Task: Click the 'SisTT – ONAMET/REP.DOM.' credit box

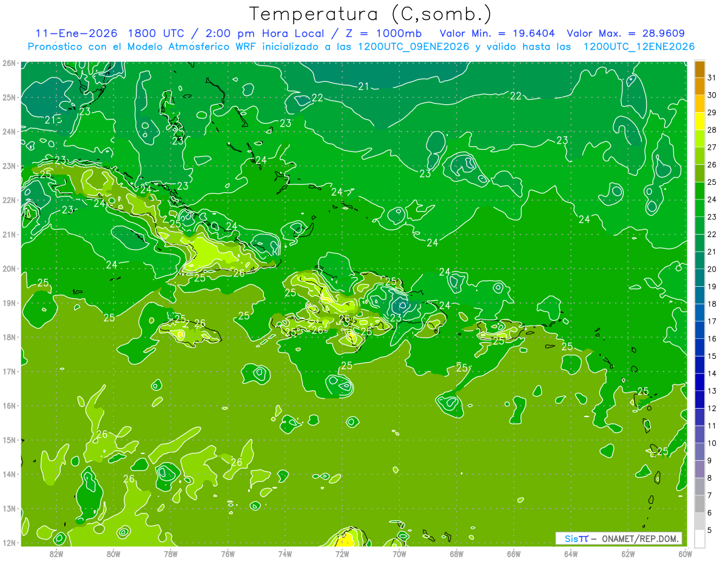Action: [x=619, y=538]
